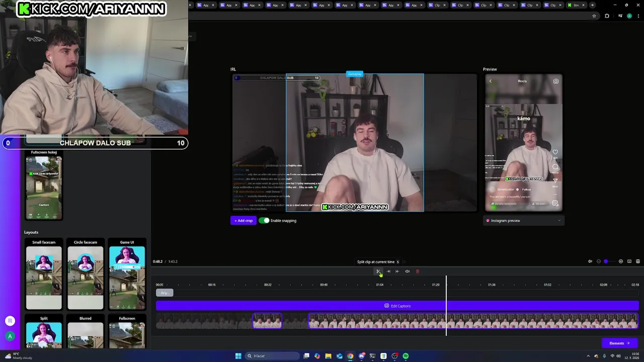Screen dimensions: 644x362
Task: Adjust the timeline zoom slider handle
Action: point(606,261)
